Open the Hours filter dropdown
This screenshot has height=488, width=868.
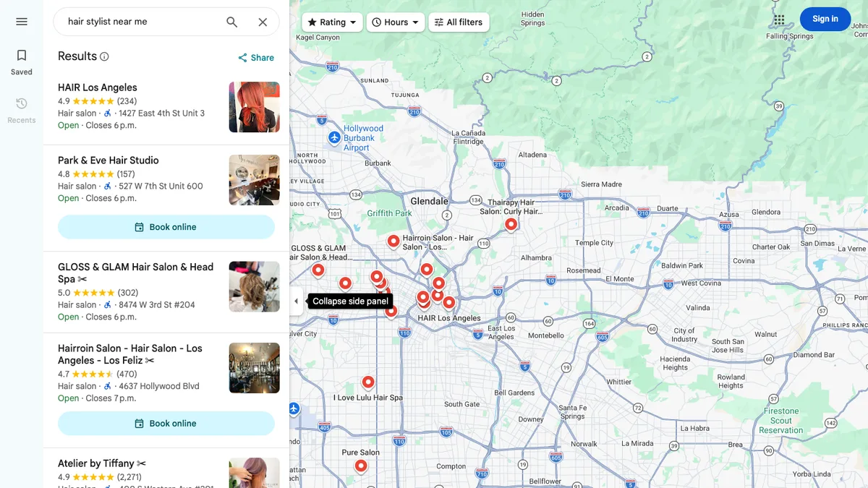[396, 22]
